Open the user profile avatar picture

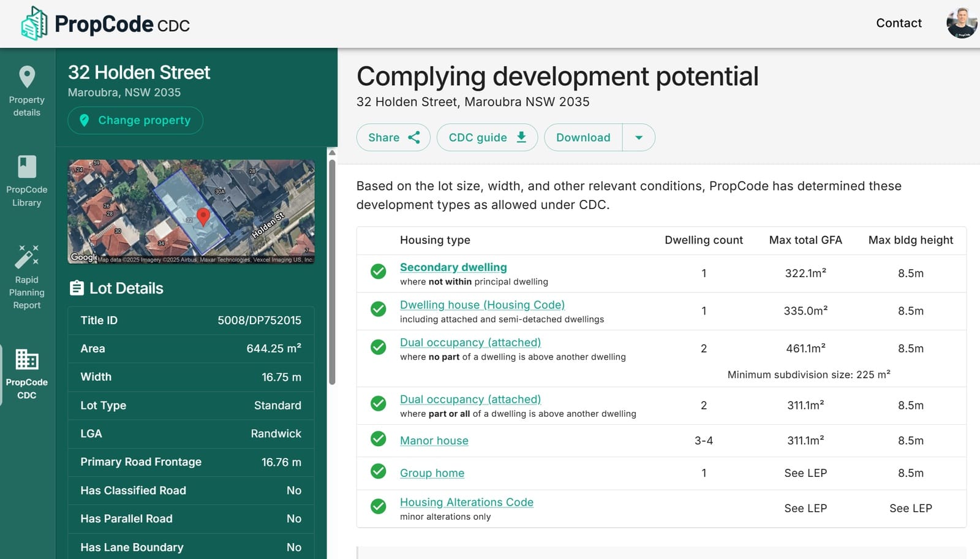pos(960,24)
